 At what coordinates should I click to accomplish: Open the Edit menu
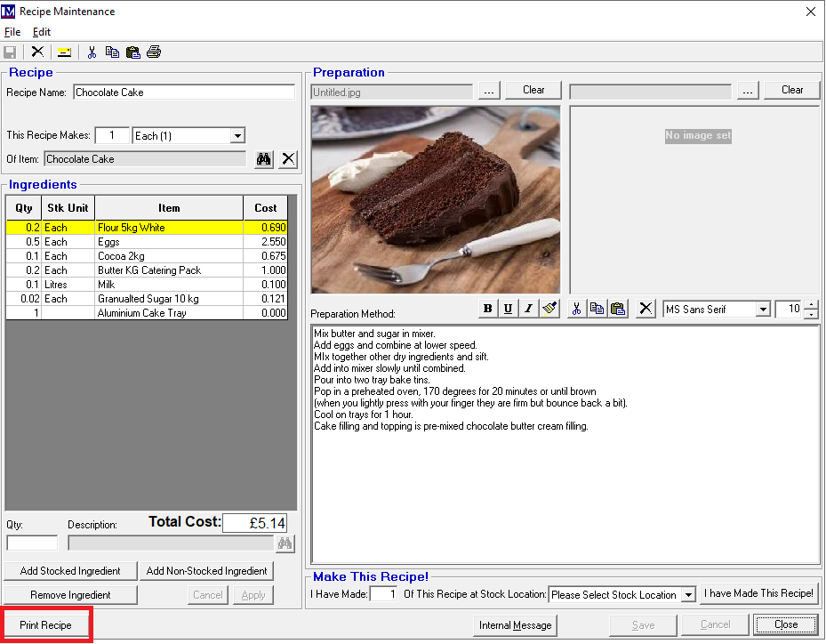[x=42, y=32]
